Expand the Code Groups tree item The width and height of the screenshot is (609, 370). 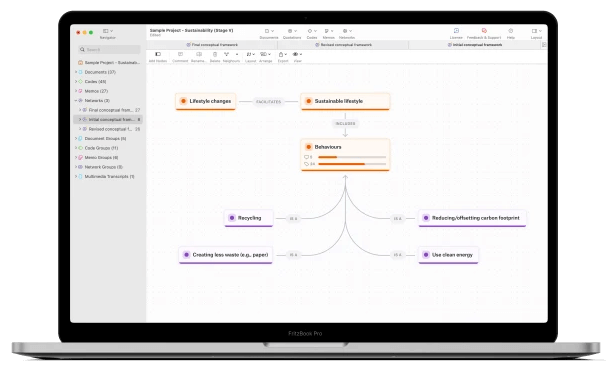pos(76,148)
